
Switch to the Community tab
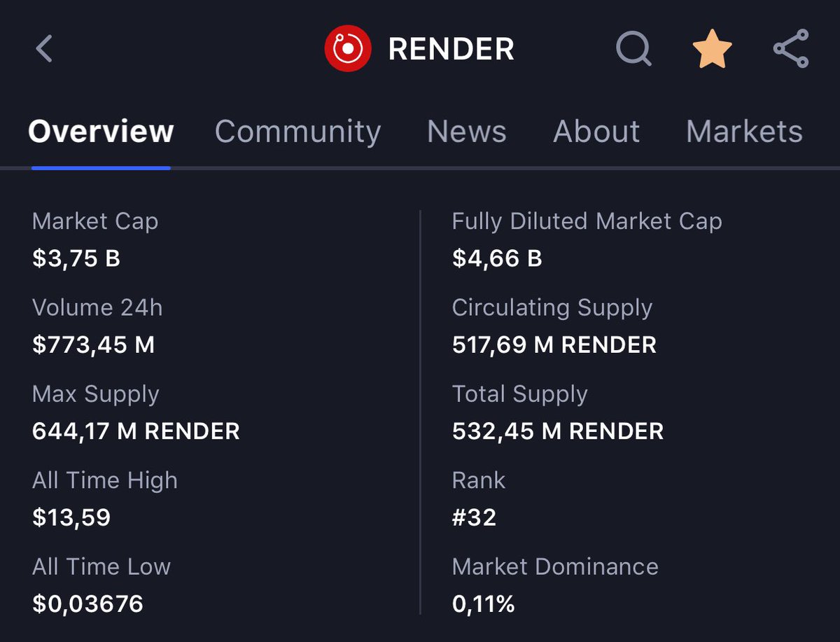coord(297,132)
